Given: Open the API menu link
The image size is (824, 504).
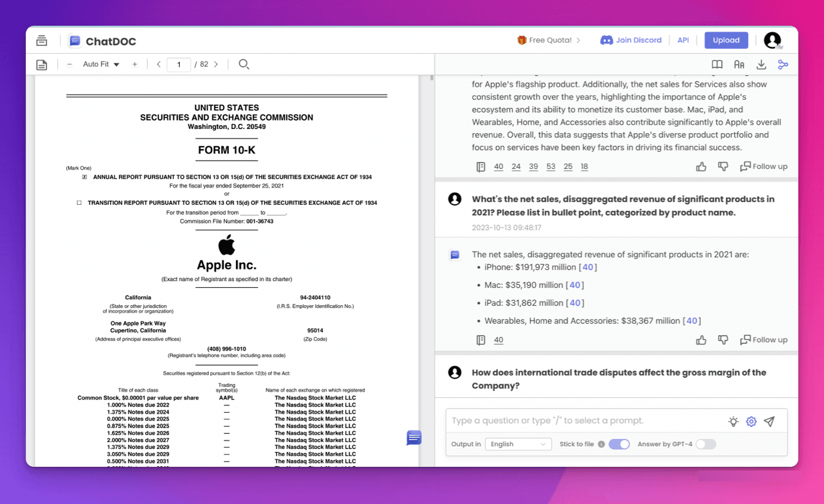Looking at the screenshot, I should [x=683, y=40].
